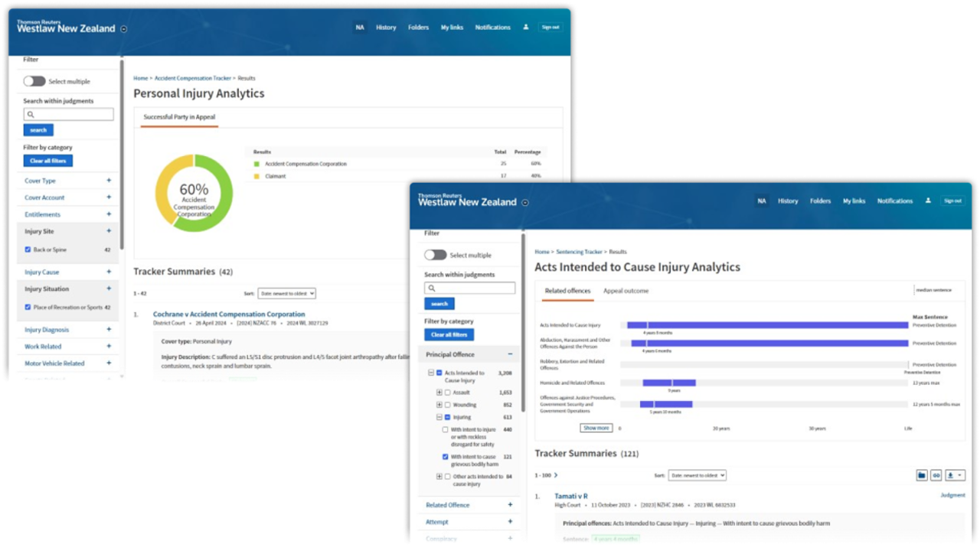Click search magnifier in Accident Compensation search box
The height and width of the screenshot is (551, 980).
[31, 115]
